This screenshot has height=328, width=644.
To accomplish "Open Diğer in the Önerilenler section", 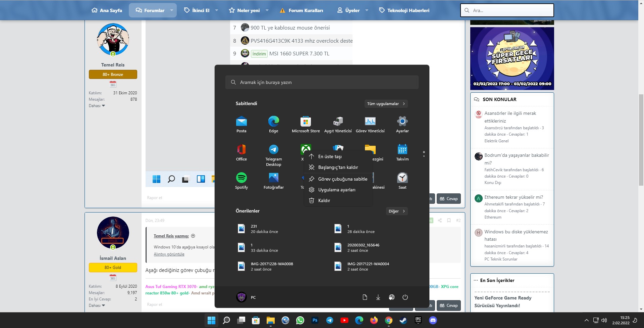I will point(397,211).
